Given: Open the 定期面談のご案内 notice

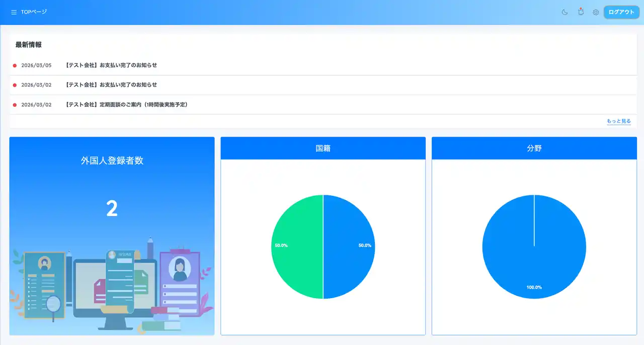Looking at the screenshot, I should [126, 105].
